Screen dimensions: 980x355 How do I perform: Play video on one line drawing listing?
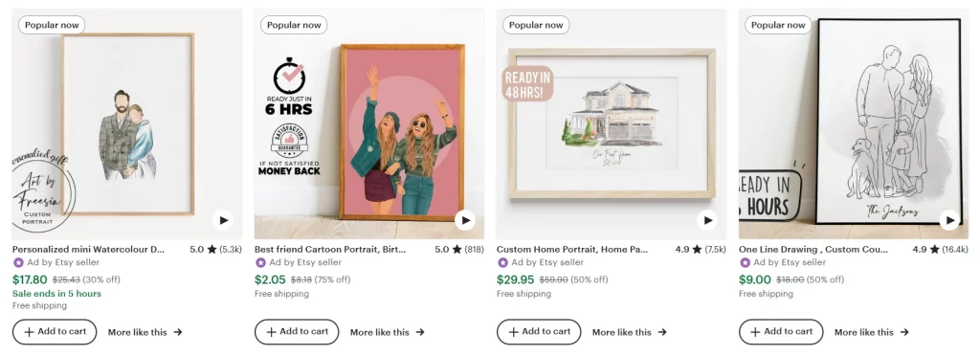tap(949, 220)
